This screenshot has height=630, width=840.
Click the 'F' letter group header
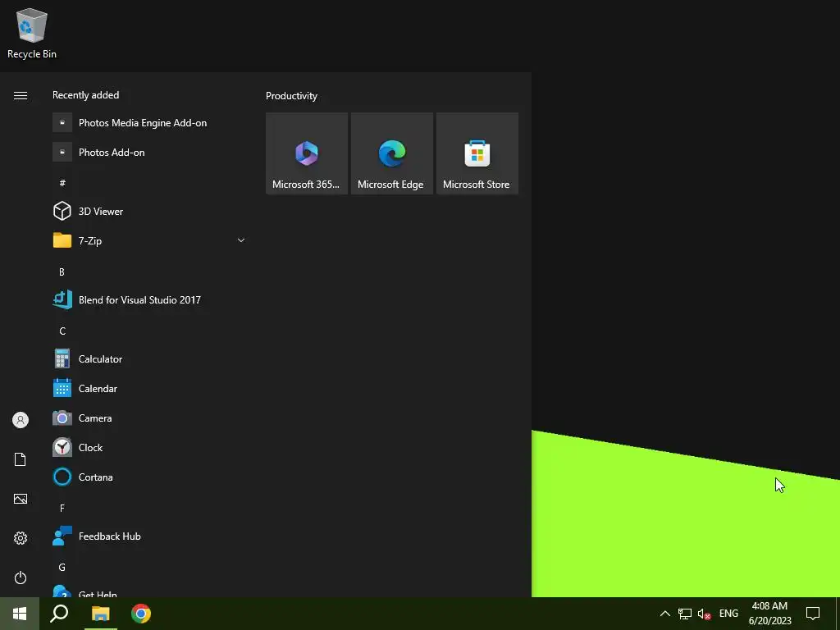tap(62, 508)
